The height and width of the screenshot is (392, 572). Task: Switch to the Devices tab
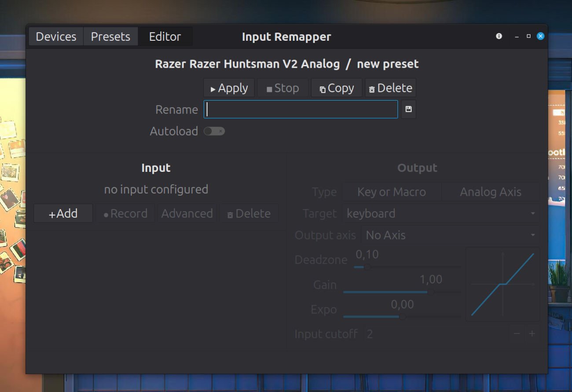click(55, 37)
